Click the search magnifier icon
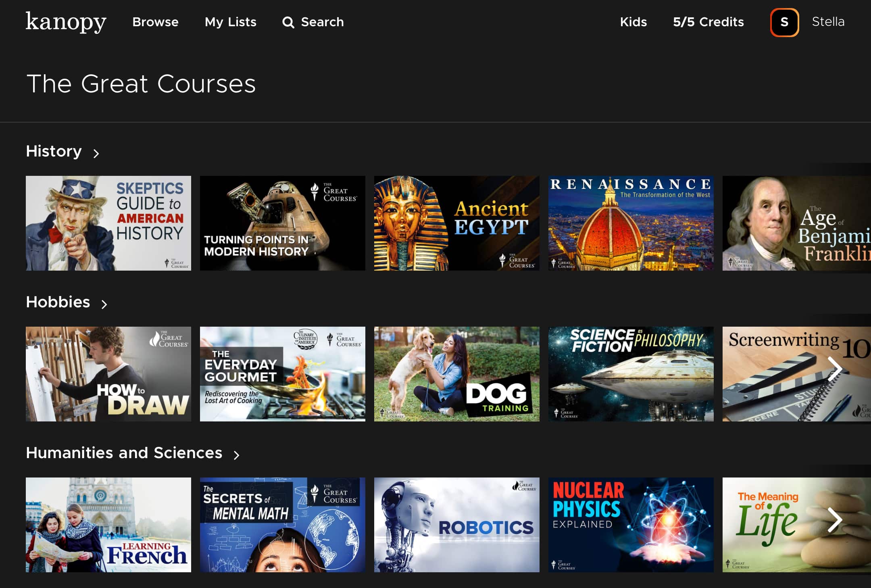This screenshot has width=871, height=588. point(288,22)
